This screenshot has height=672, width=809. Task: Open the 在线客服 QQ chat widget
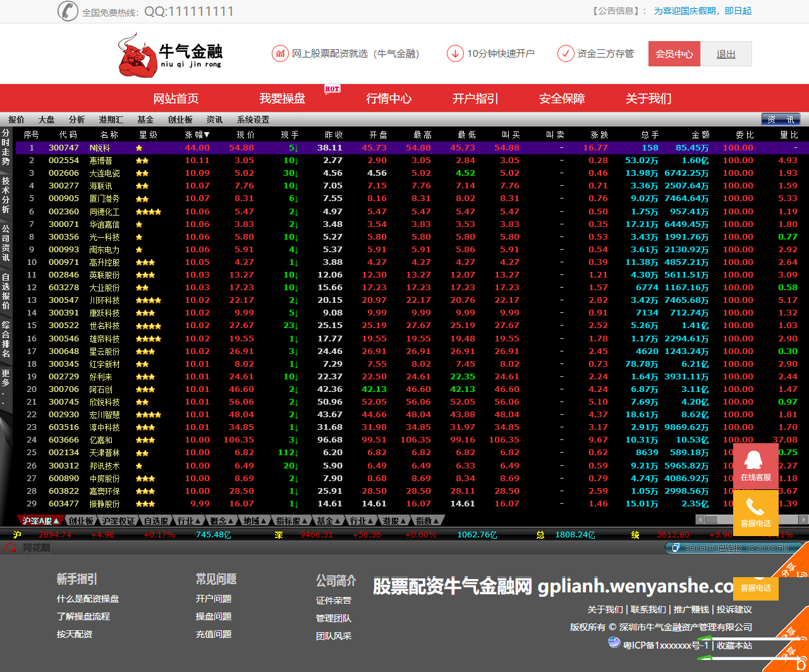pos(755,465)
